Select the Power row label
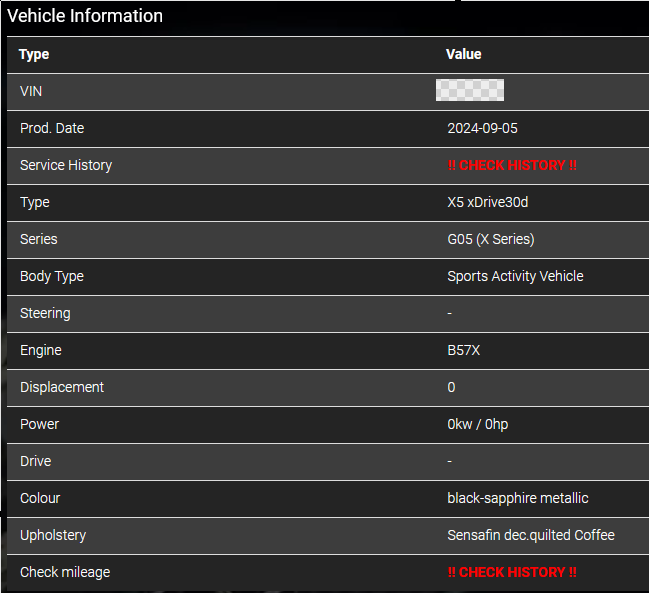The width and height of the screenshot is (649, 593). (39, 424)
